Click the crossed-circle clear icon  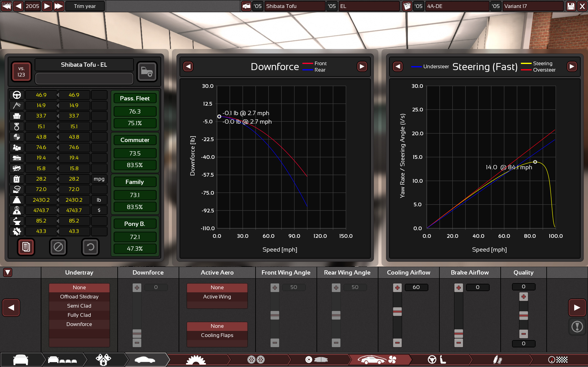pos(58,247)
